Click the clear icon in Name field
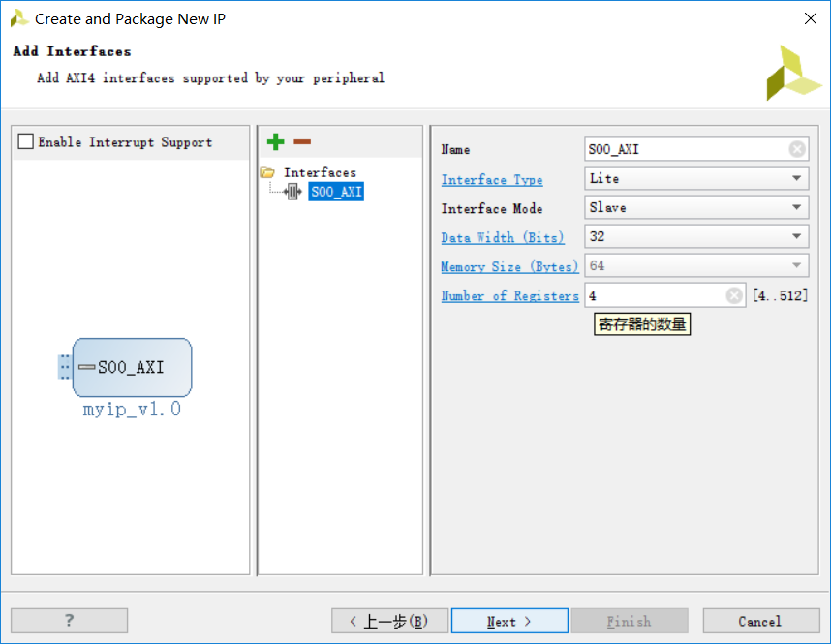This screenshot has height=644, width=831. pyautogui.click(x=797, y=149)
